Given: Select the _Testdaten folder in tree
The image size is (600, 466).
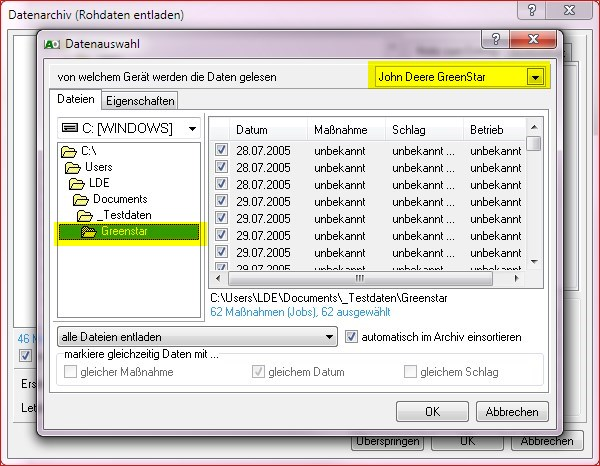Looking at the screenshot, I should click(124, 215).
